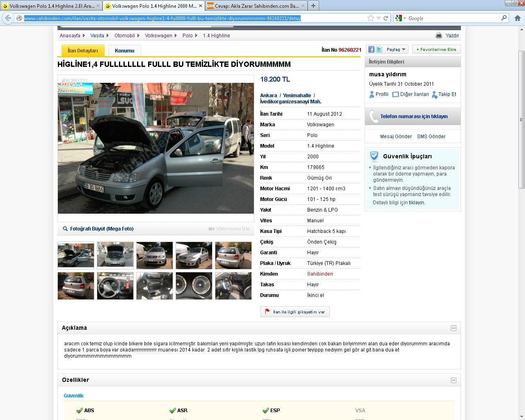Screen dimensions: 525x420
Task: Open the address bar history dropdown arrow
Action: [379, 18]
